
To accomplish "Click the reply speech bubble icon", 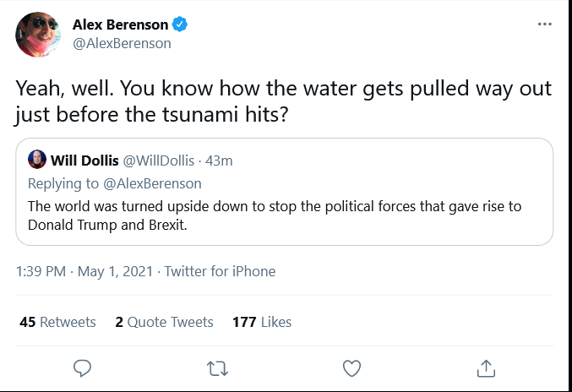I will [x=83, y=368].
